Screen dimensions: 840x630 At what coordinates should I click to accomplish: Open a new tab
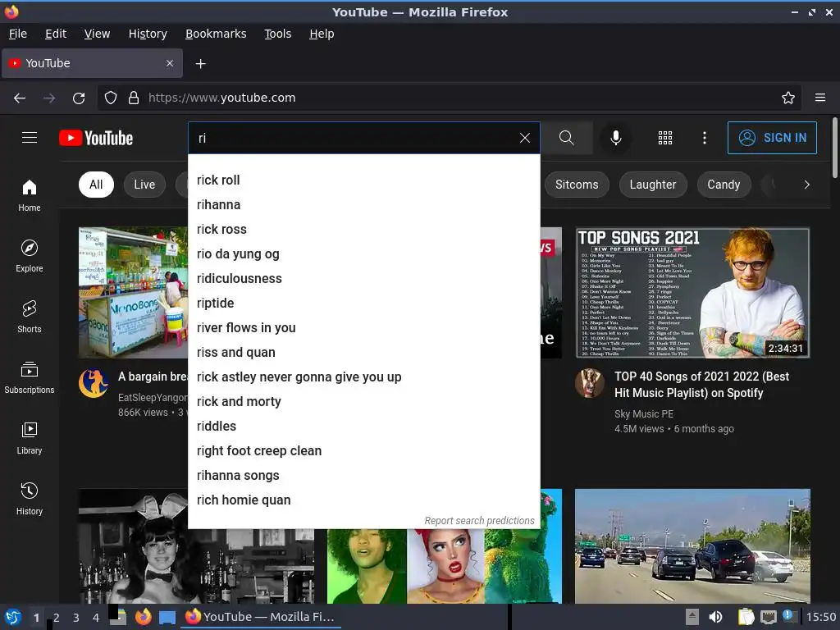200,64
